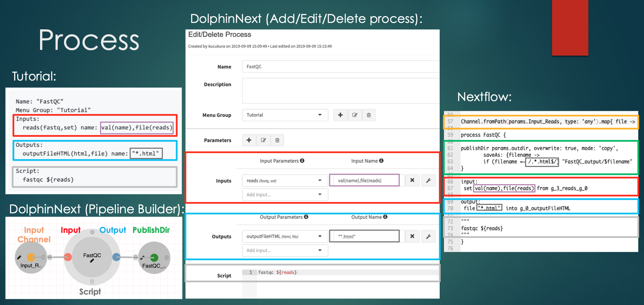Select the FastQC process node label
This screenshot has height=305, width=644.
(92, 255)
